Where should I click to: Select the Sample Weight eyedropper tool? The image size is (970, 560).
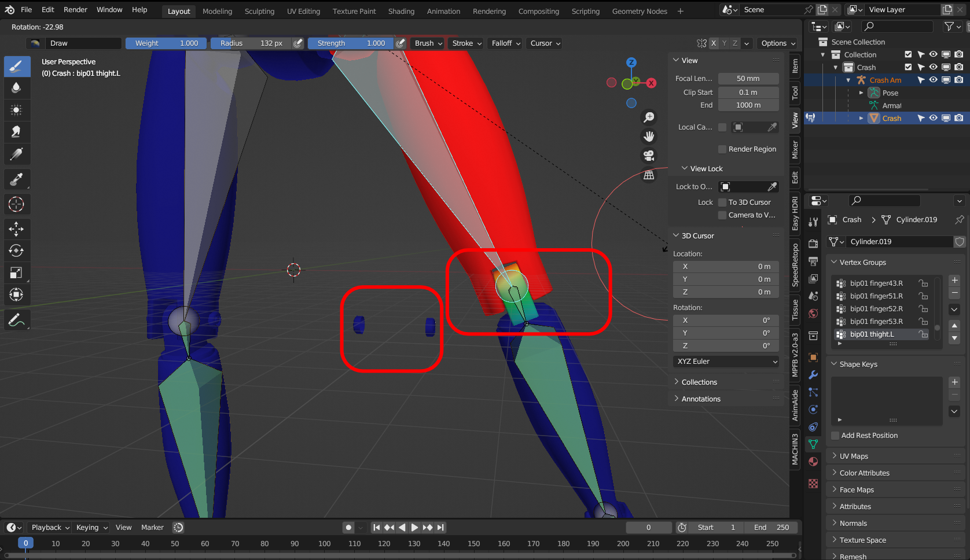point(17,179)
